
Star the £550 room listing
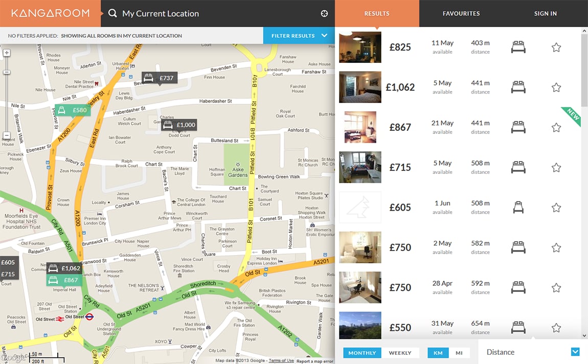(x=556, y=327)
